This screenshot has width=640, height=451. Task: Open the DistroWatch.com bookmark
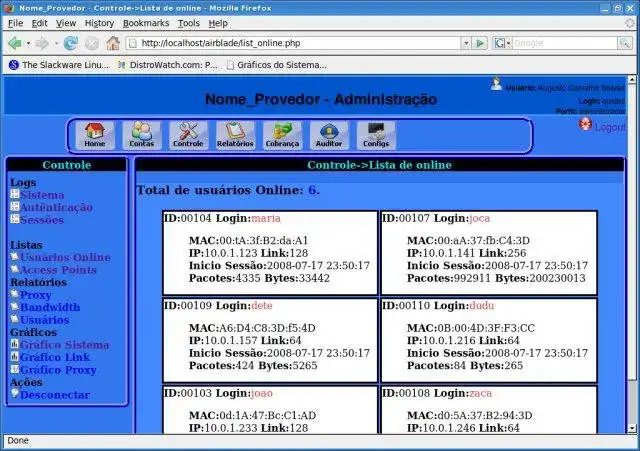pos(168,65)
